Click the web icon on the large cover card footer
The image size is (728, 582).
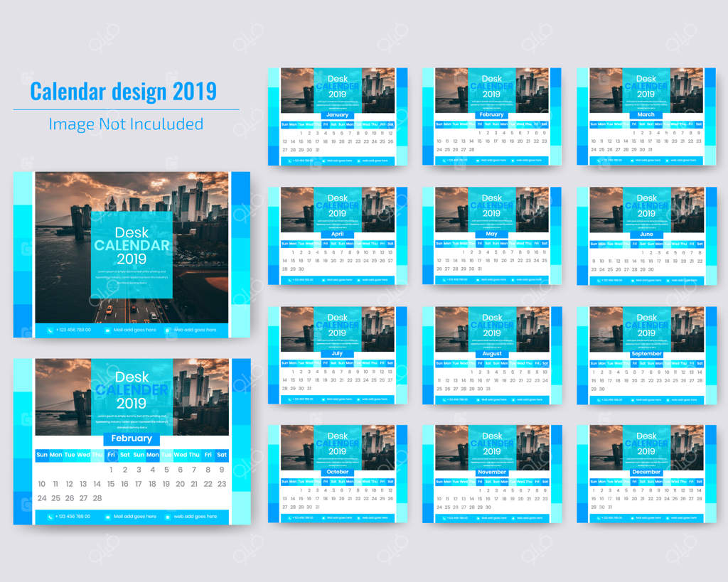click(x=168, y=330)
